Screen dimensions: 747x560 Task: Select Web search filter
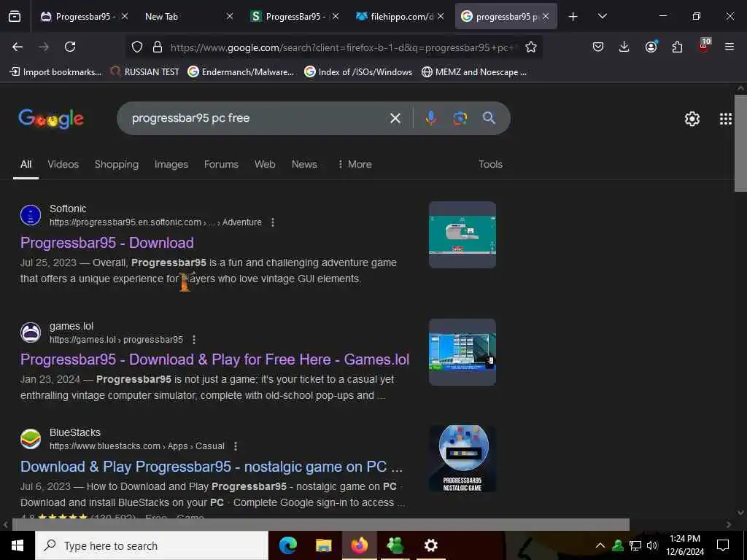[265, 164]
